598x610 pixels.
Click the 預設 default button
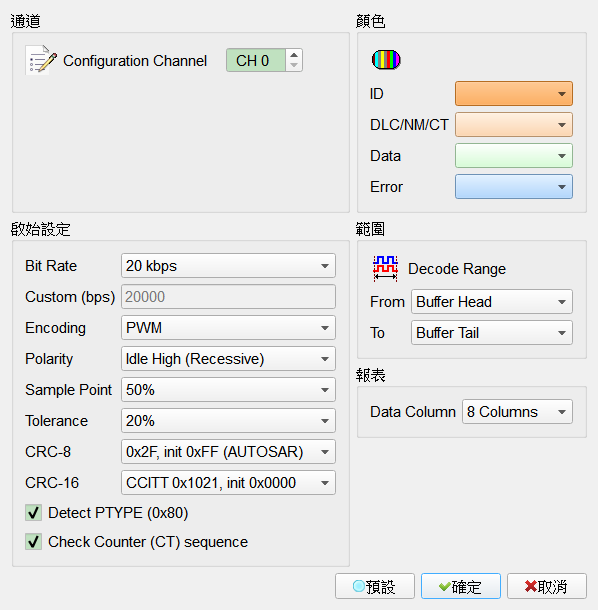[x=375, y=586]
